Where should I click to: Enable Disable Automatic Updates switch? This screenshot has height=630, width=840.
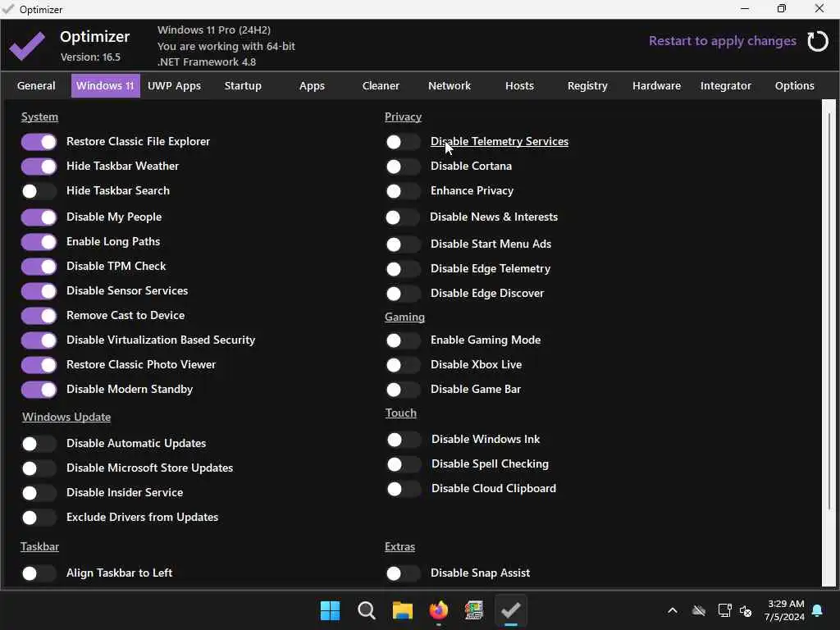39,444
